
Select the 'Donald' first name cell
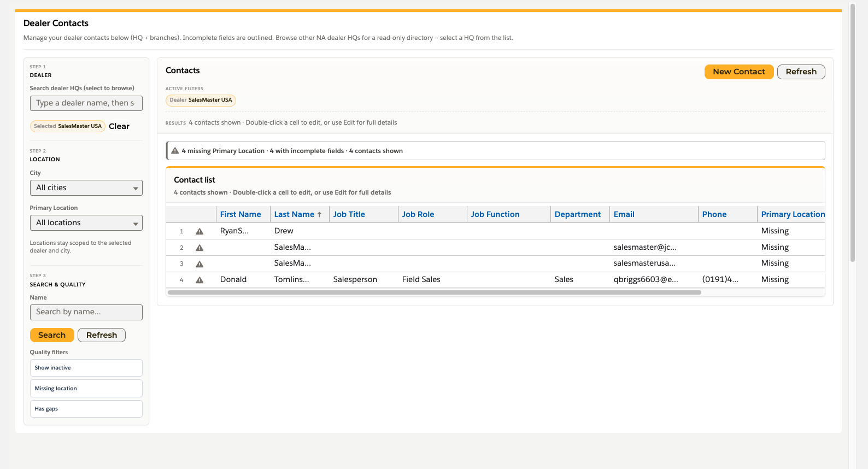click(243, 280)
